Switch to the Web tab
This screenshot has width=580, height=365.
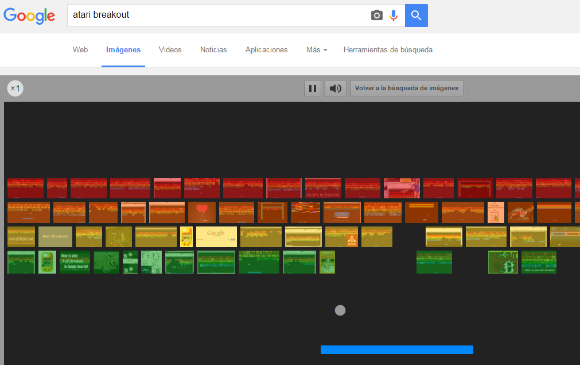pos(80,50)
